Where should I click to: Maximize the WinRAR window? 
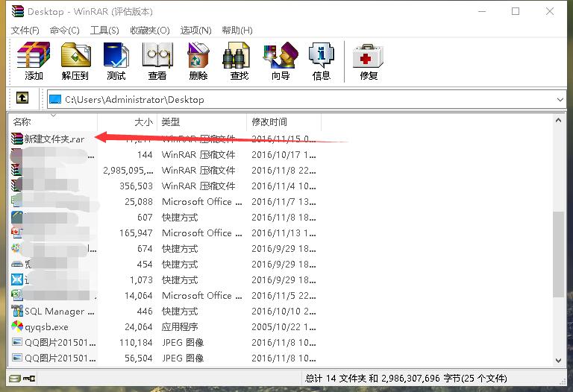(x=516, y=11)
